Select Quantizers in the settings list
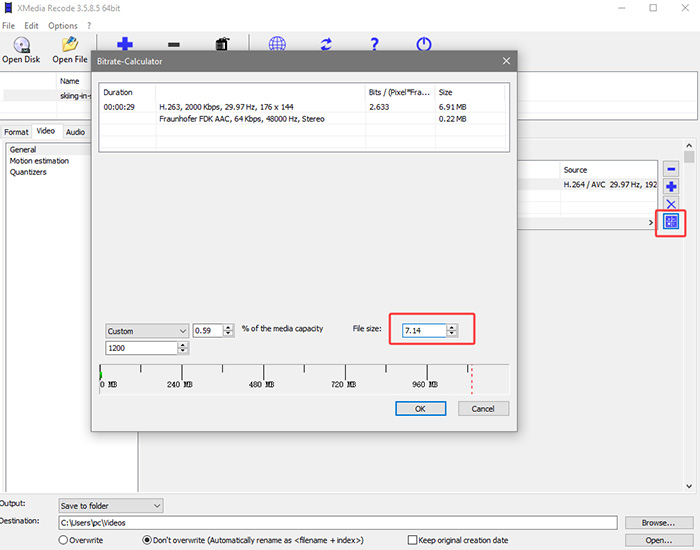Screen dimensions: 700x550 coord(28,172)
